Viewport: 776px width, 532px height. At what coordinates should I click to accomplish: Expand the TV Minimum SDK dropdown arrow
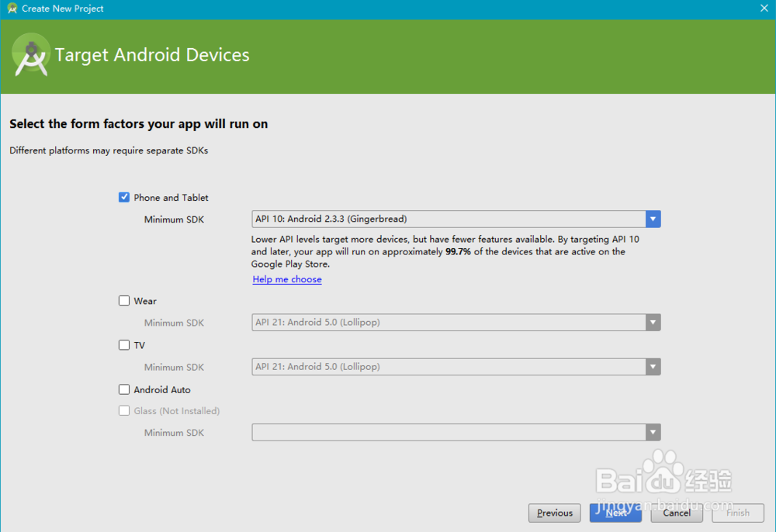653,367
